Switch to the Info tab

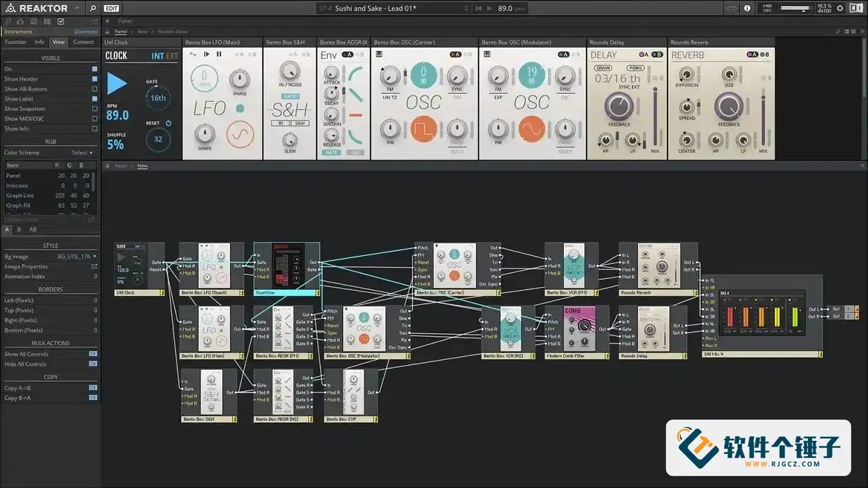39,42
